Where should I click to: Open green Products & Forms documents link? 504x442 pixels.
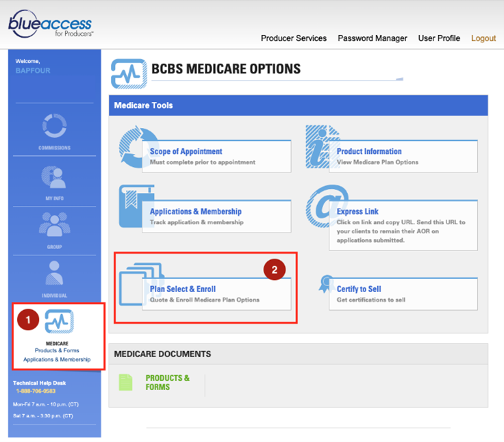pyautogui.click(x=167, y=382)
